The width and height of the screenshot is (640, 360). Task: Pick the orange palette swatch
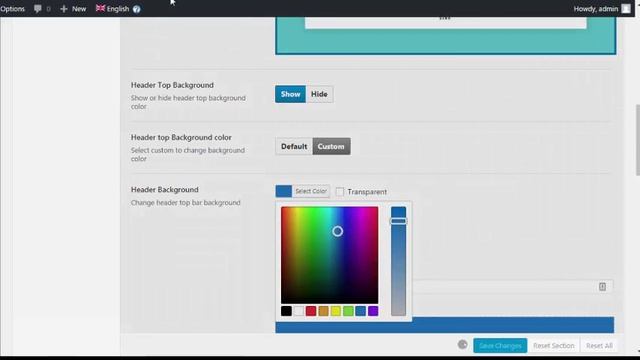click(323, 311)
